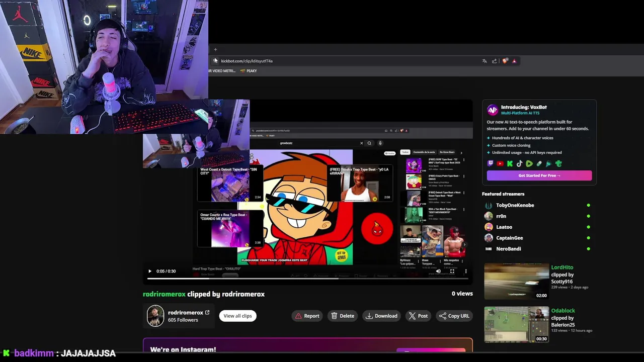Click Laatoo avatar icon
Viewport: 644px width, 362px height.
click(489, 227)
